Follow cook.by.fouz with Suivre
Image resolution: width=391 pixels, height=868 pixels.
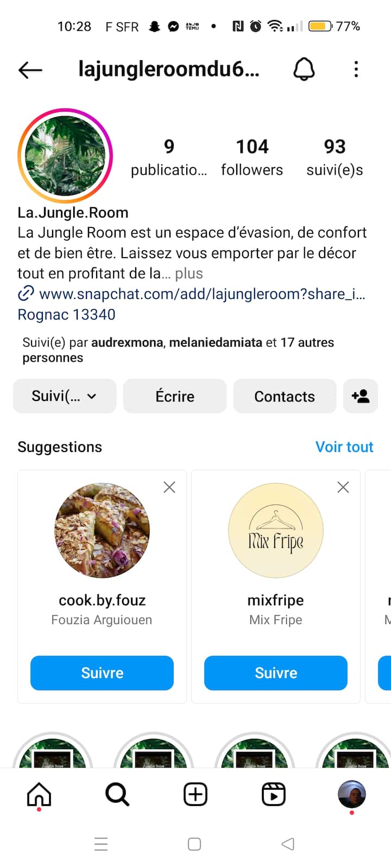tap(102, 673)
